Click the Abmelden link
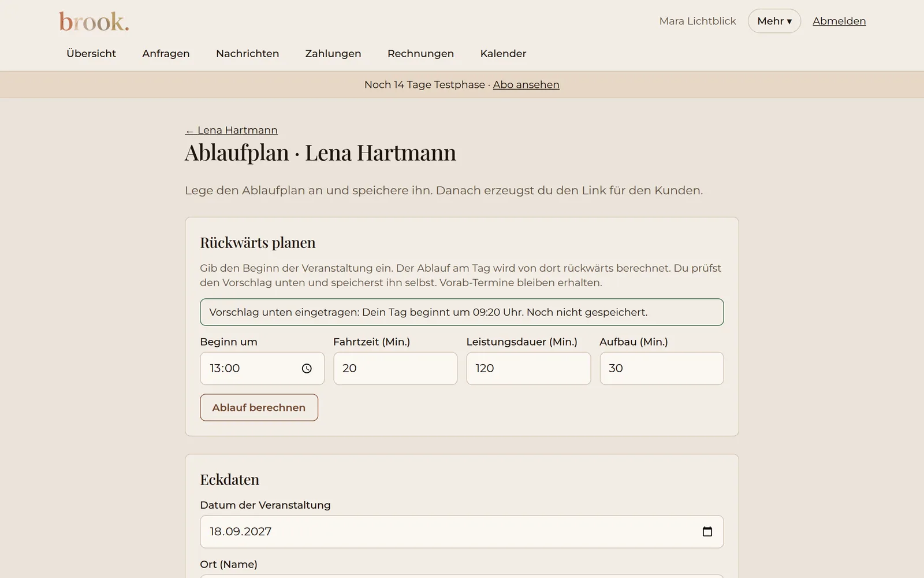Image resolution: width=924 pixels, height=578 pixels. [x=839, y=21]
